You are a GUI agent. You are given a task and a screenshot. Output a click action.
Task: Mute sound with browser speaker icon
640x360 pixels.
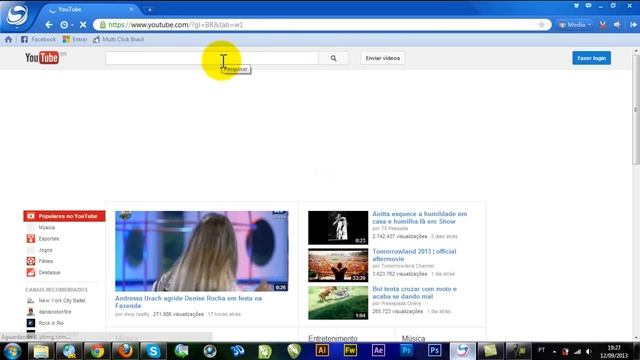point(617,25)
